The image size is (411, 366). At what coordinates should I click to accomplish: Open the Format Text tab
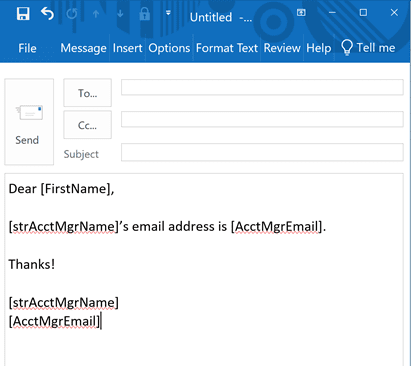click(227, 48)
